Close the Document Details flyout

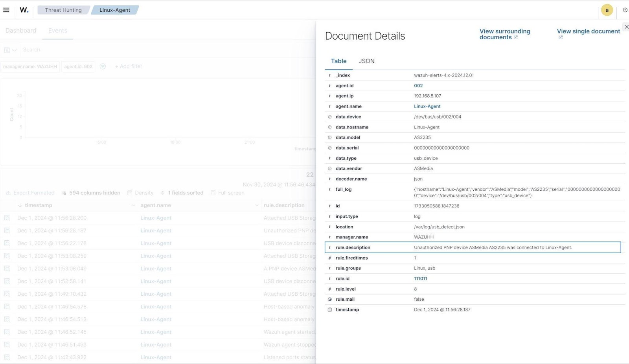click(627, 27)
